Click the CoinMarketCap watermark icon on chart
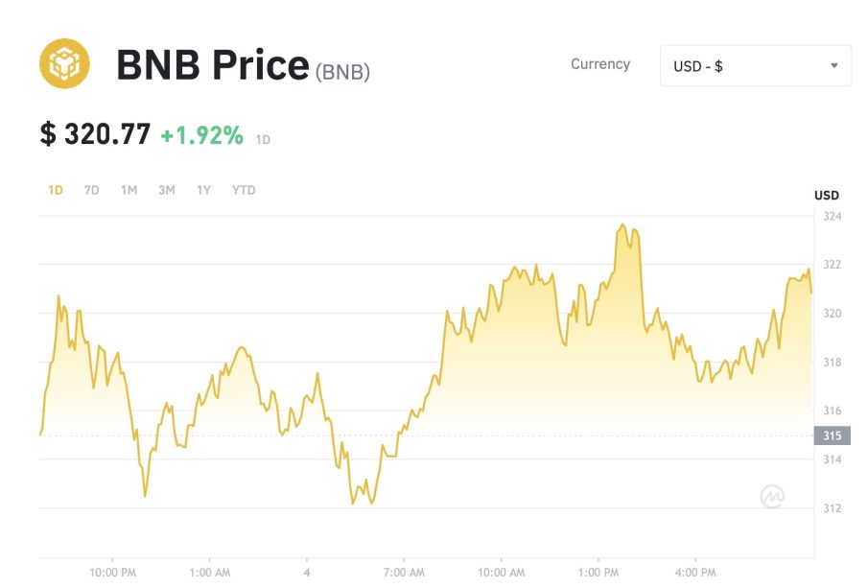 point(773,495)
